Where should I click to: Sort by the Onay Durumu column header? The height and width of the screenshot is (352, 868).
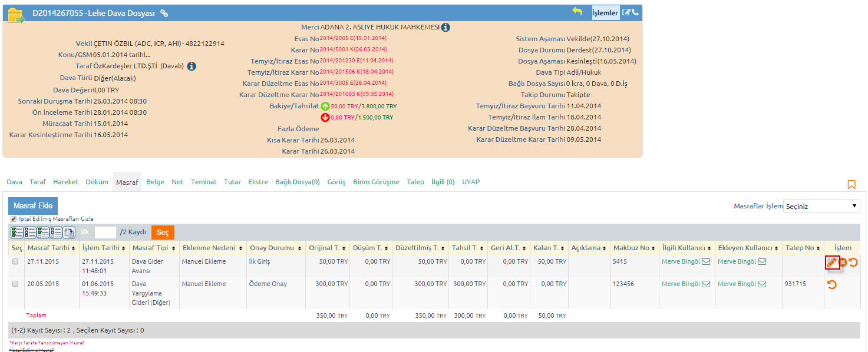(x=275, y=248)
